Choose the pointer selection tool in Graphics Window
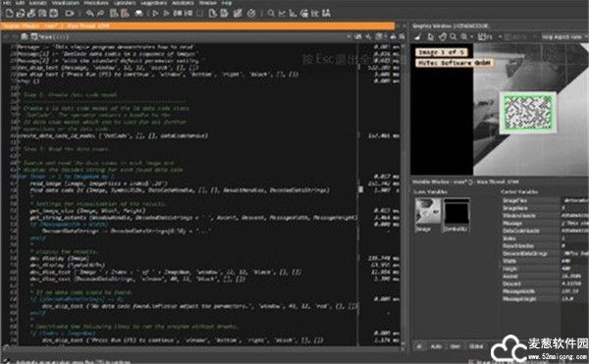 pos(431,36)
